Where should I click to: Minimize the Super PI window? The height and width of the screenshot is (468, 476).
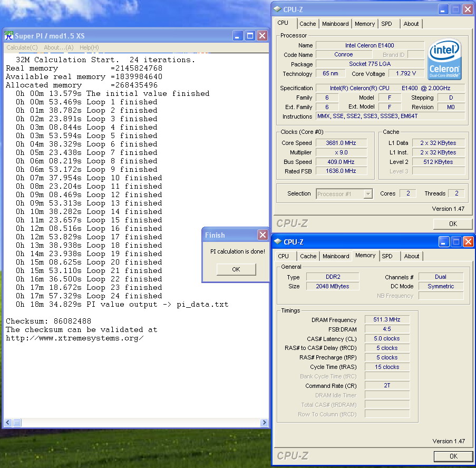pos(238,36)
